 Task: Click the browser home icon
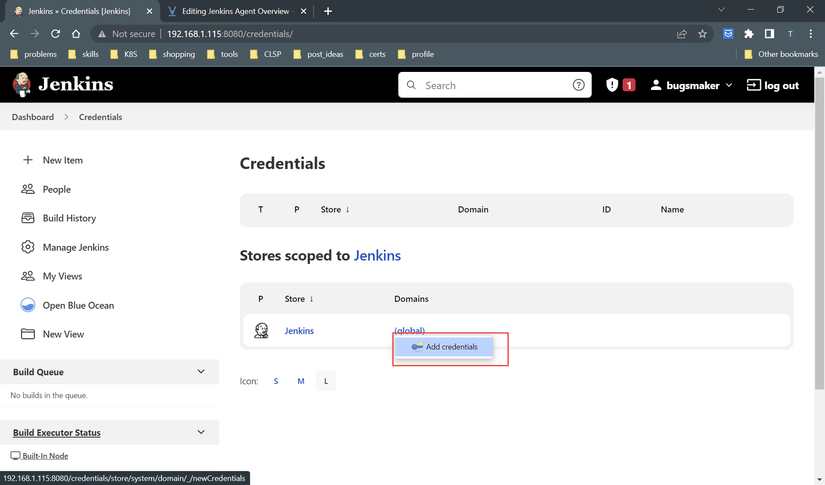coord(76,34)
